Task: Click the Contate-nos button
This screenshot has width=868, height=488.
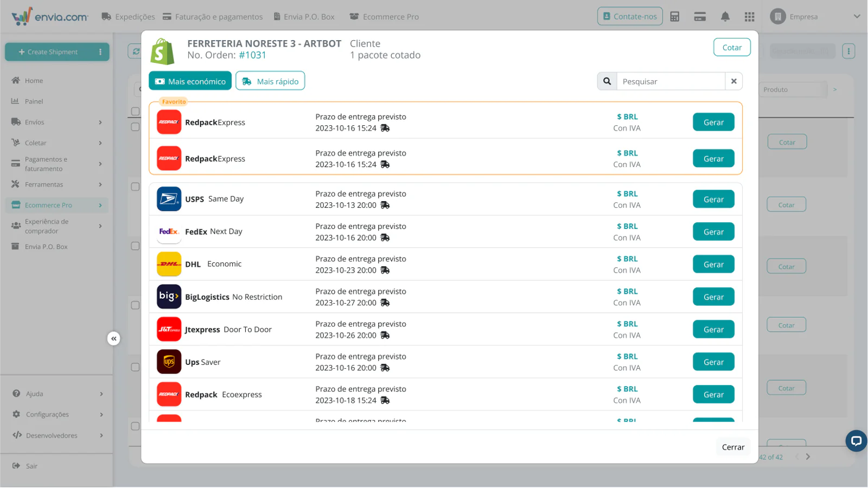Action: (630, 16)
